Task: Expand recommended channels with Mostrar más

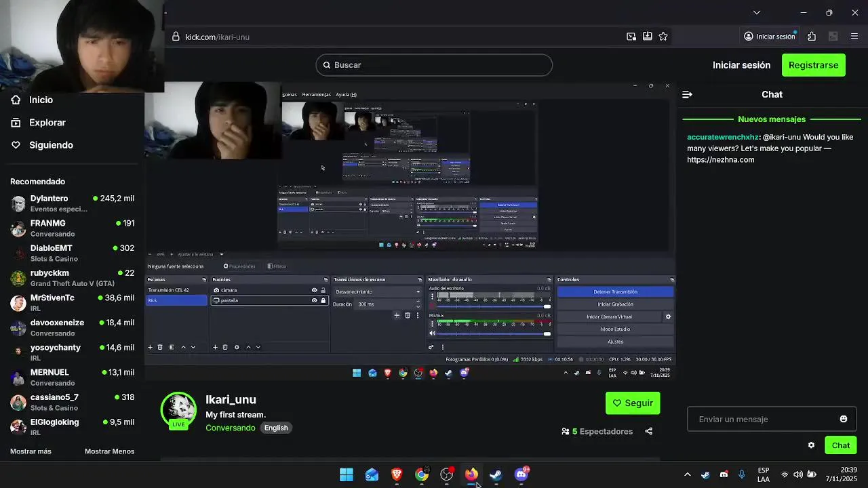Action: pyautogui.click(x=31, y=451)
